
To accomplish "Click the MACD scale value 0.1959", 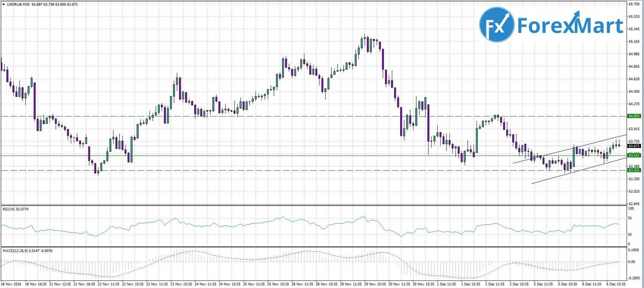I will [634, 250].
